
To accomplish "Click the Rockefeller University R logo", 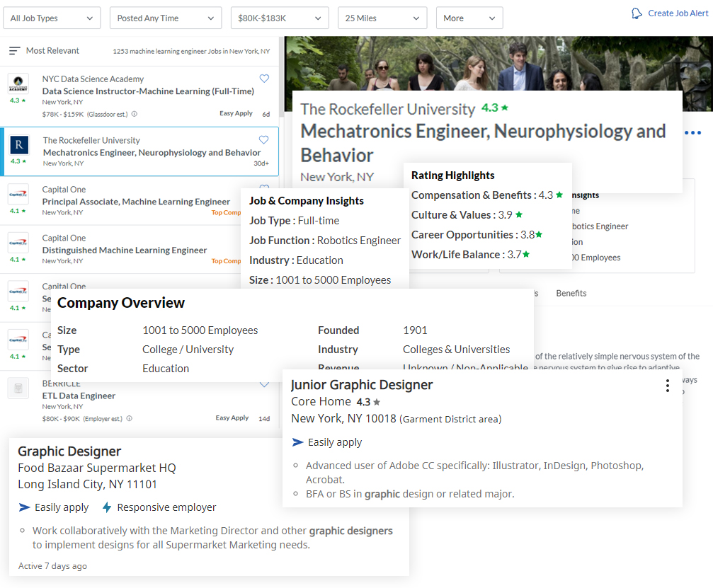I will click(18, 145).
